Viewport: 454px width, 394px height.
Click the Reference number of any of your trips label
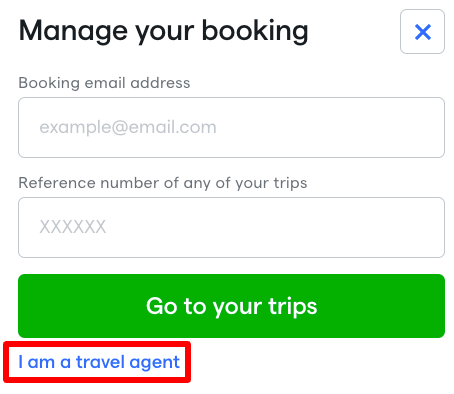(163, 183)
